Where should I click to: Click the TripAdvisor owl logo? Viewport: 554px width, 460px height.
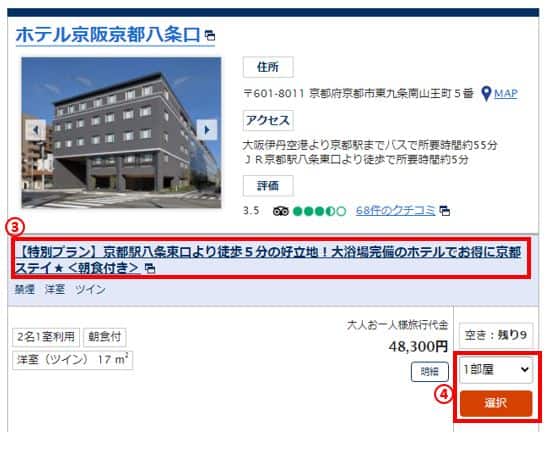281,211
